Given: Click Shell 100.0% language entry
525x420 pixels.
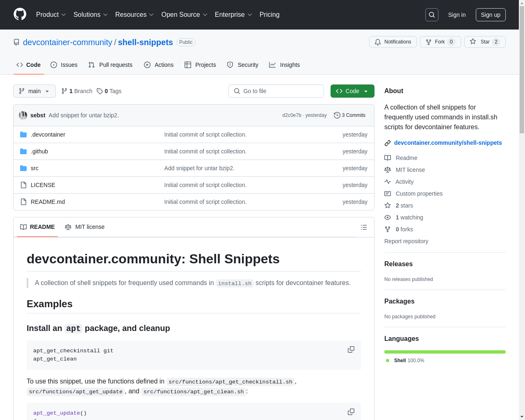Looking at the screenshot, I should 405,361.
